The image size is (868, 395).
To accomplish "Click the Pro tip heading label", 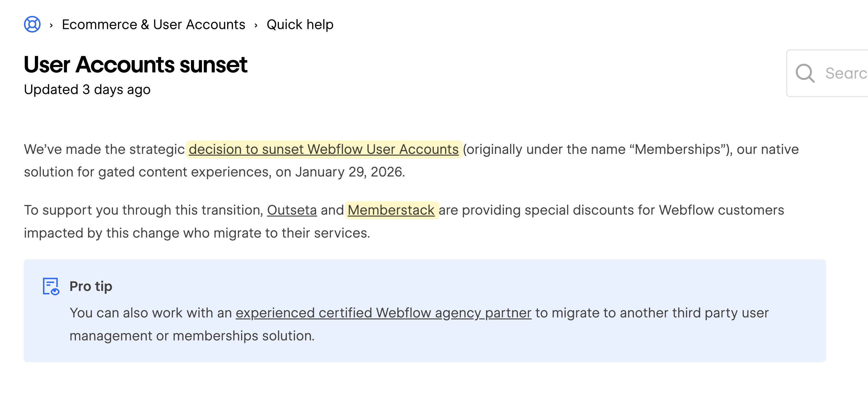I will pyautogui.click(x=90, y=286).
